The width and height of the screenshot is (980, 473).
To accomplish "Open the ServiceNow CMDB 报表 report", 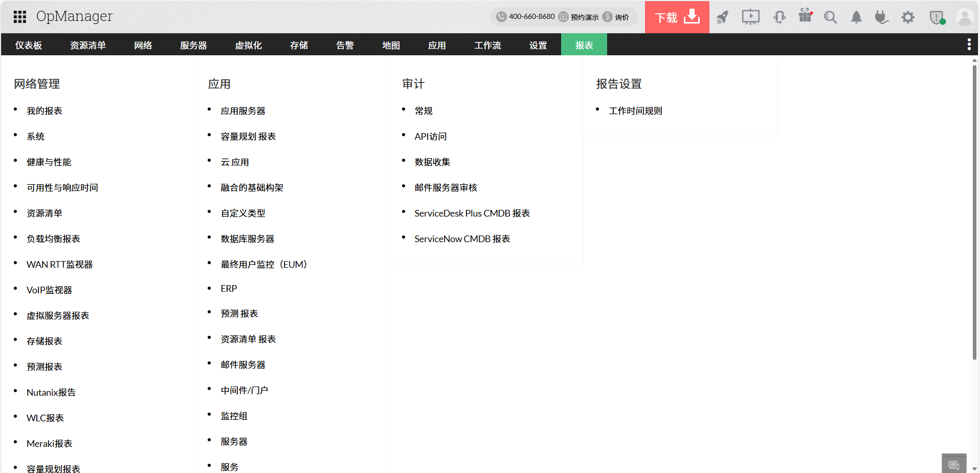I will tap(462, 239).
